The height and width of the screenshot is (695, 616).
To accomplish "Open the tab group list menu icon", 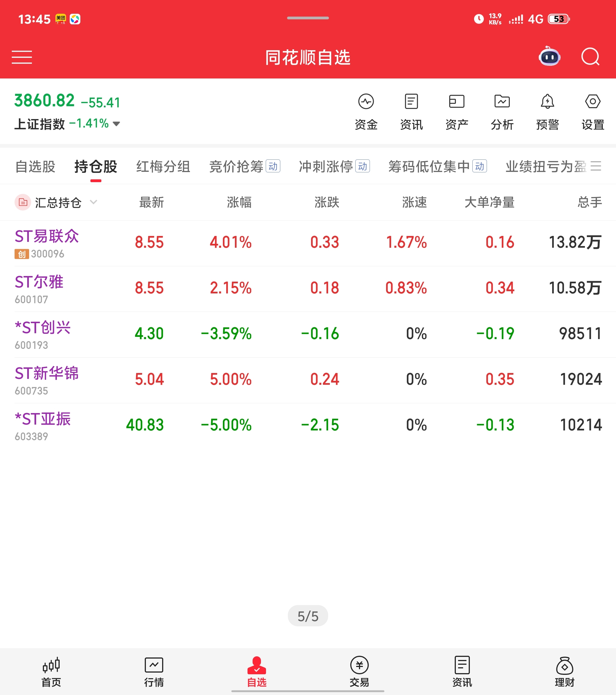I will coord(596,166).
